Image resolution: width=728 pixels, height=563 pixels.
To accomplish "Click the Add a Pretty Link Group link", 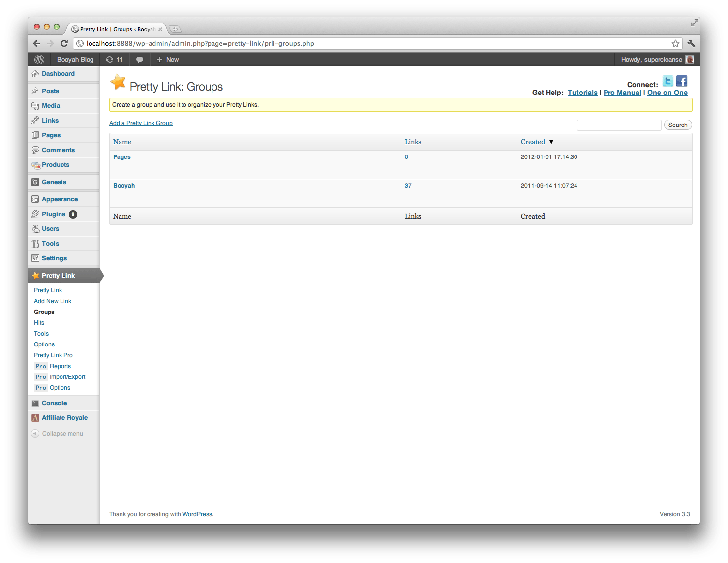I will (141, 123).
